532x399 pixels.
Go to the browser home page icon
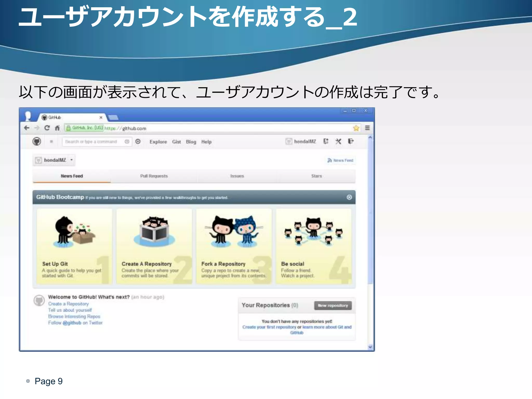57,128
